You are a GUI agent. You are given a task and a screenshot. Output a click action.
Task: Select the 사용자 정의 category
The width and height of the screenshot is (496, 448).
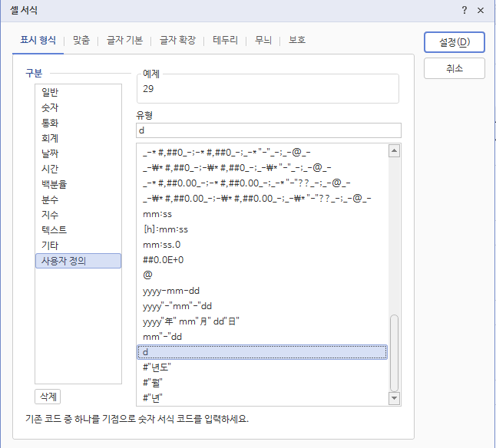coord(78,261)
